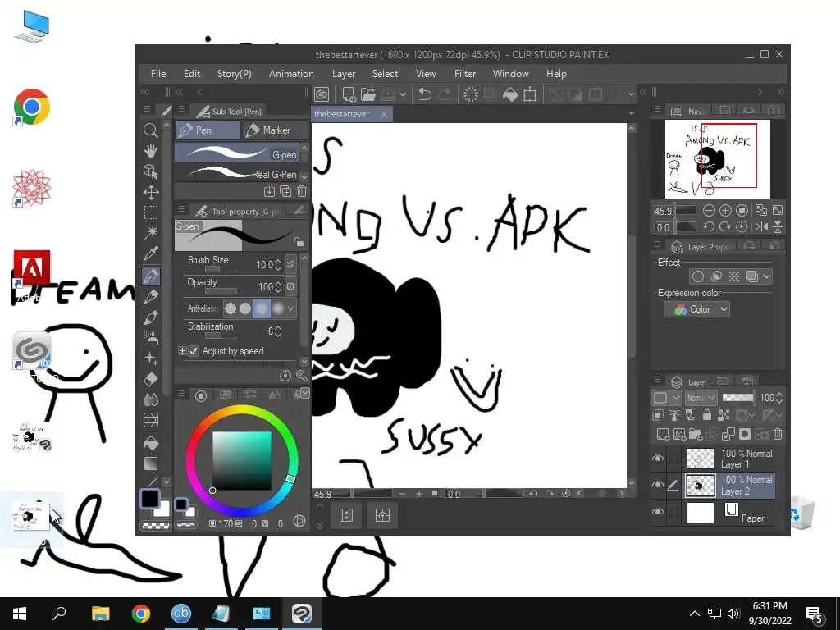This screenshot has height=630, width=840.
Task: Choose the G-pen sub tool
Action: click(236, 153)
